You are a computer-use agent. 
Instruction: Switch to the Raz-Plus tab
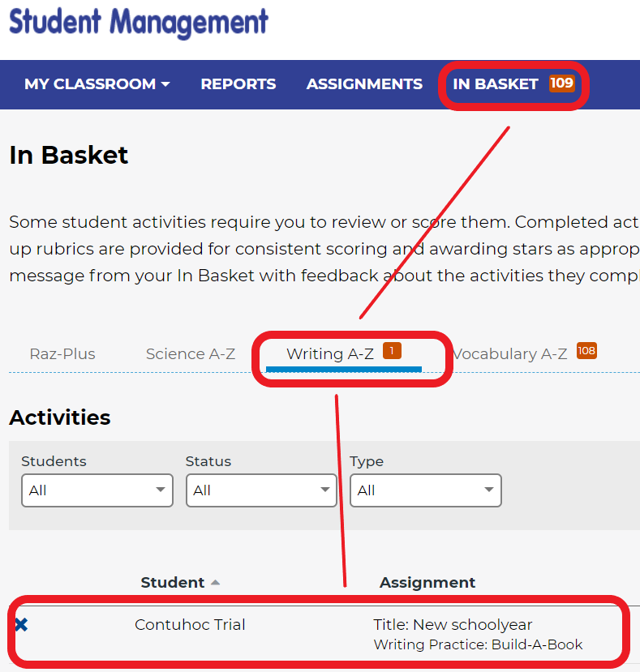(x=62, y=354)
